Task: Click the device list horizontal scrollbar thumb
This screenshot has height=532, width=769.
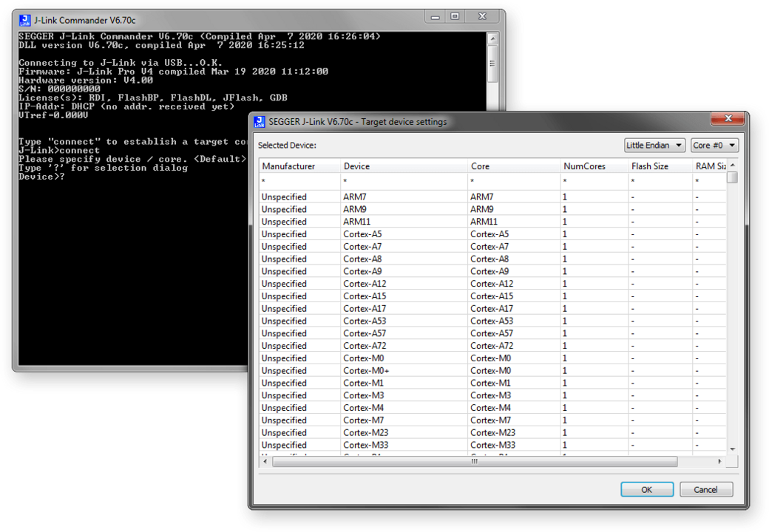Action: pos(475,462)
